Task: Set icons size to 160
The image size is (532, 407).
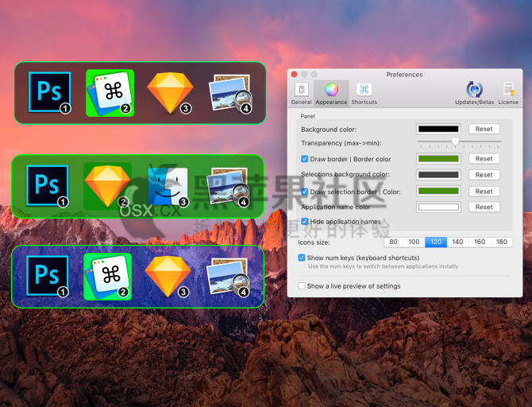Action: point(480,242)
